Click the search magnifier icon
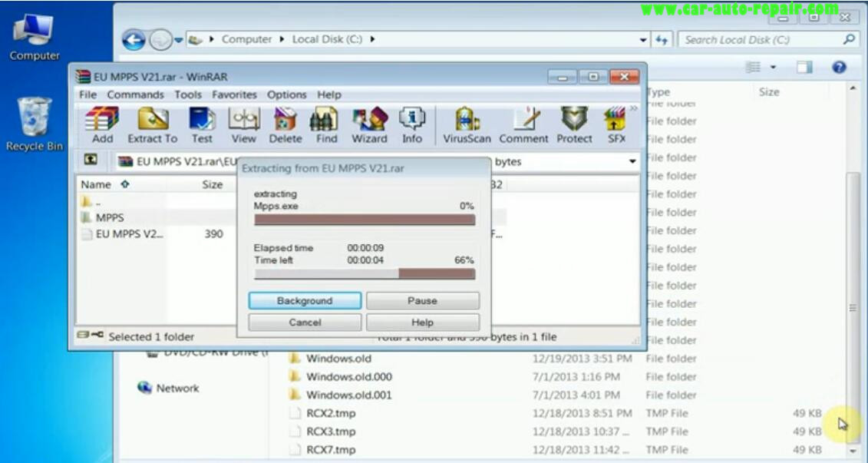This screenshot has width=868, height=463. (x=849, y=39)
